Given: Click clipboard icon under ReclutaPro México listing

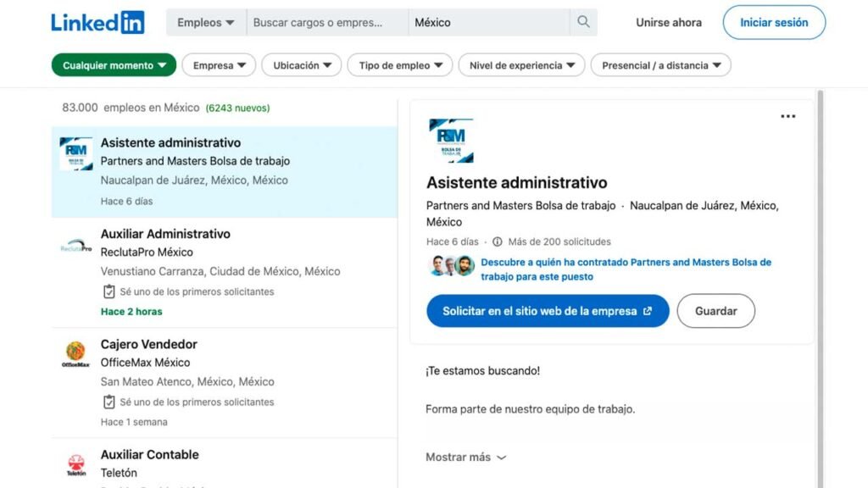Looking at the screenshot, I should coord(109,291).
